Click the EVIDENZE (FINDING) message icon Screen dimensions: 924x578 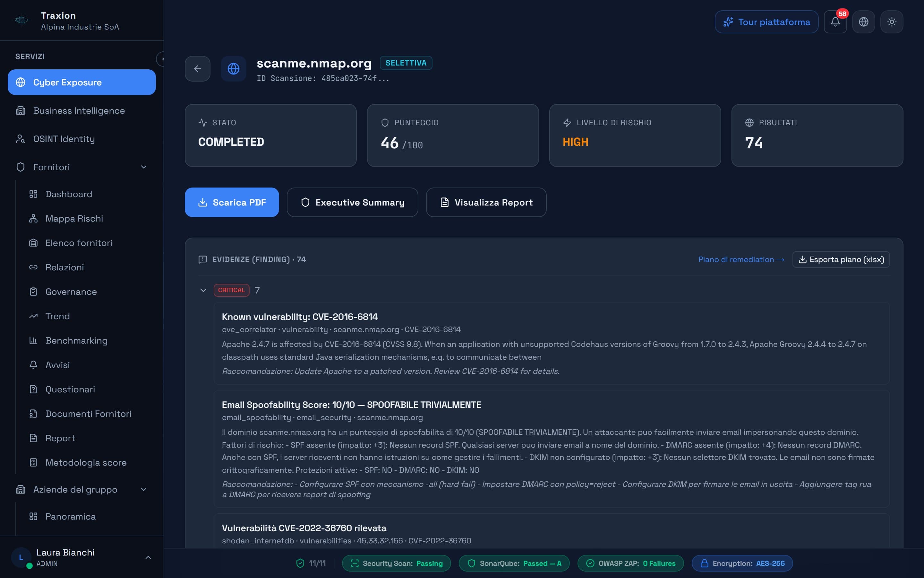[203, 259]
